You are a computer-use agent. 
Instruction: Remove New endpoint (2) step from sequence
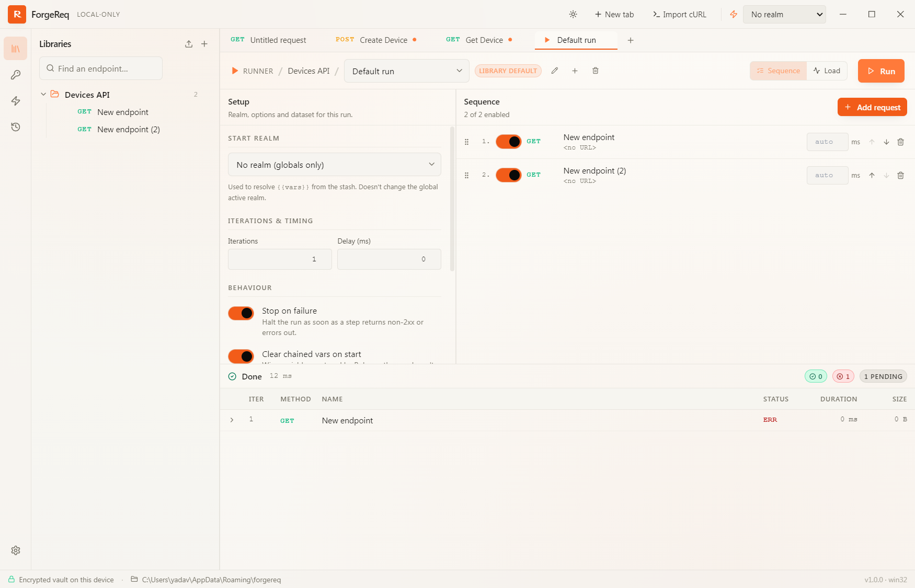point(900,175)
